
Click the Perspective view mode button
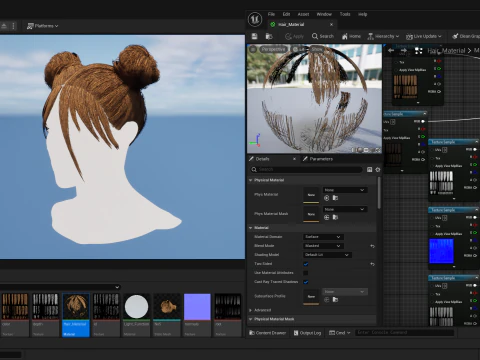click(273, 49)
